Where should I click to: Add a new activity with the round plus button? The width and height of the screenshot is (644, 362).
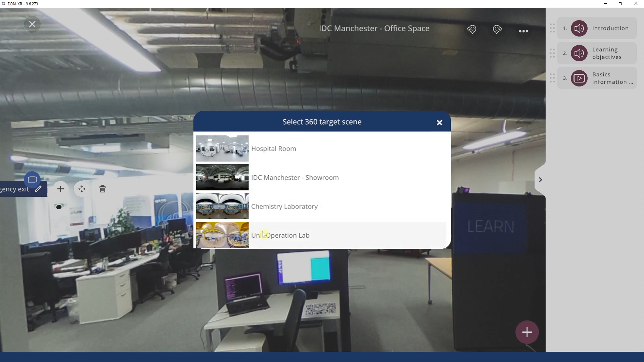(x=527, y=332)
